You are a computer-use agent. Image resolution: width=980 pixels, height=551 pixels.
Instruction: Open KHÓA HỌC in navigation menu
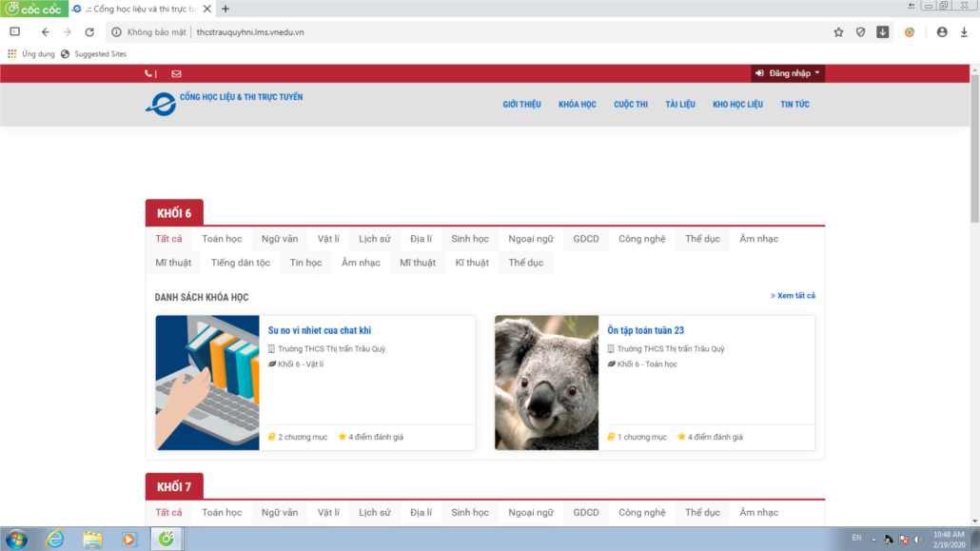(577, 105)
